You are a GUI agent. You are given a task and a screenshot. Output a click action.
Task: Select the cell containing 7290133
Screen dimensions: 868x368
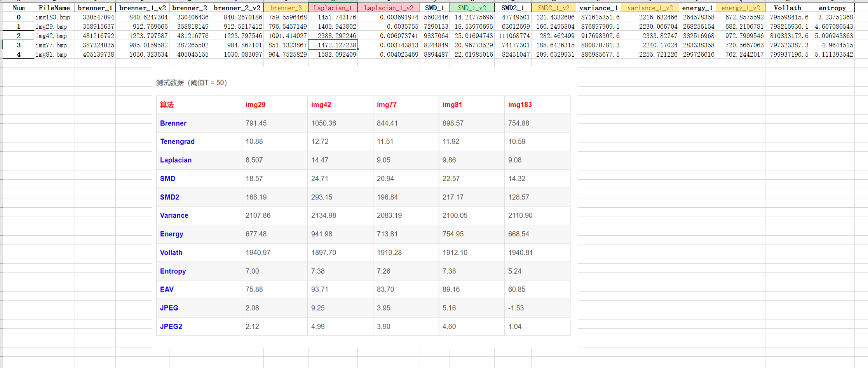[435, 26]
